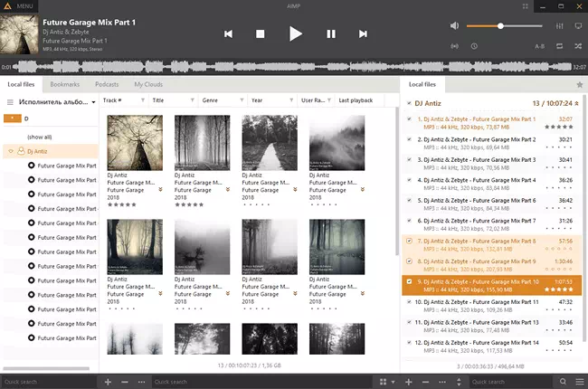Screen dimensions: 588x389
Task: Toggle repeat track mode
Action: pos(559,46)
